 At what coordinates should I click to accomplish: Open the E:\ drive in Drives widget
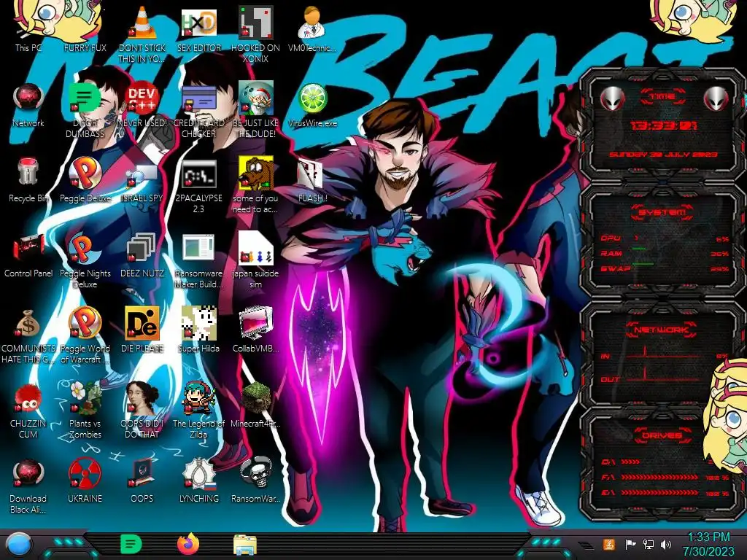[x=665, y=493]
